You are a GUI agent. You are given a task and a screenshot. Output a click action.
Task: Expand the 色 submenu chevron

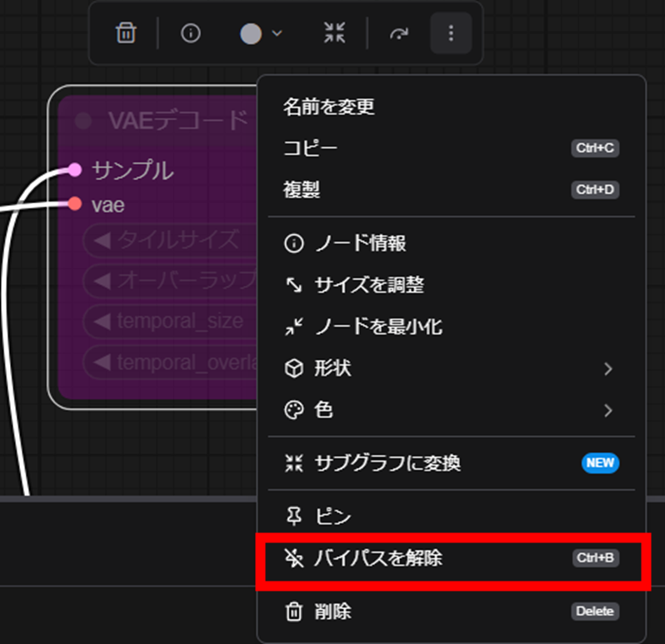click(x=608, y=410)
